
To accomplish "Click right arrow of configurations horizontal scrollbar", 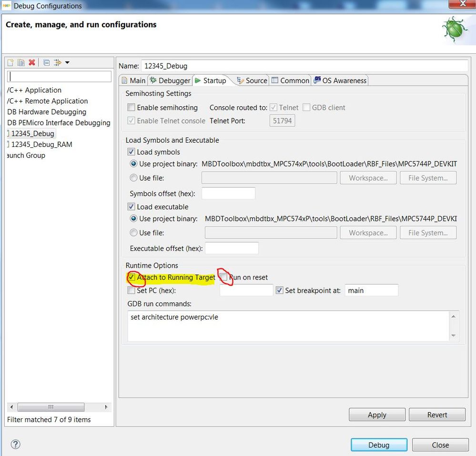I will point(106,407).
